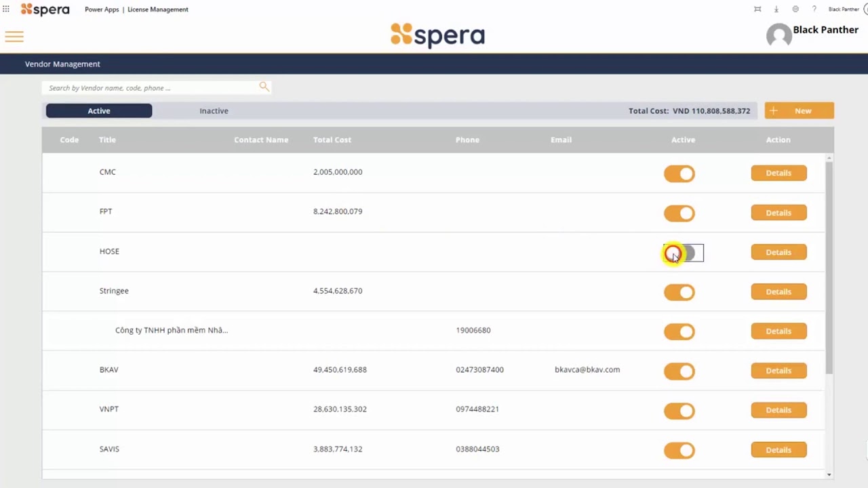
Task: Click the search magnifier icon
Action: [x=264, y=87]
